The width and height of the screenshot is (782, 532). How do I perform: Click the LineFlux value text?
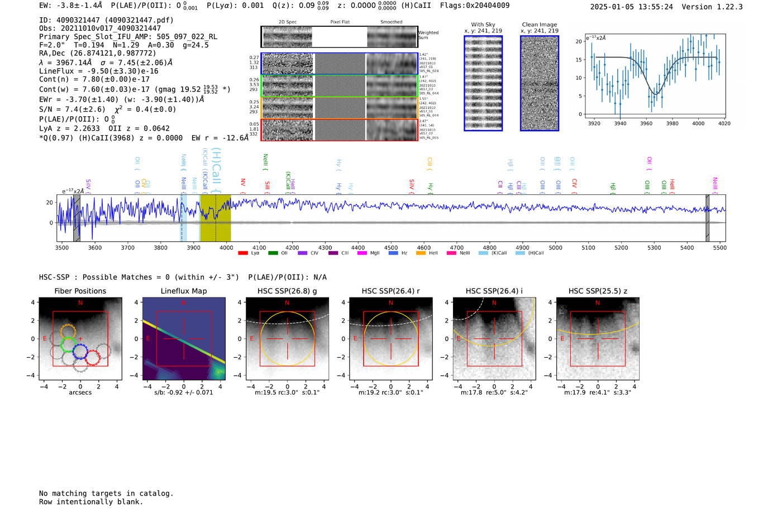99,71
